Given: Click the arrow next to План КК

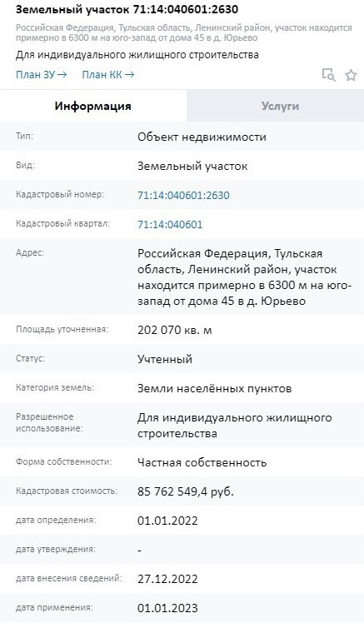Looking at the screenshot, I should [129, 75].
